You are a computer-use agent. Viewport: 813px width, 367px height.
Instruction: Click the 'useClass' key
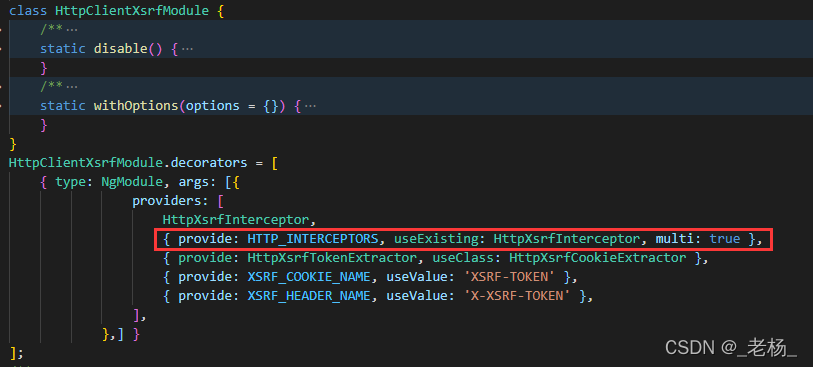pos(463,258)
